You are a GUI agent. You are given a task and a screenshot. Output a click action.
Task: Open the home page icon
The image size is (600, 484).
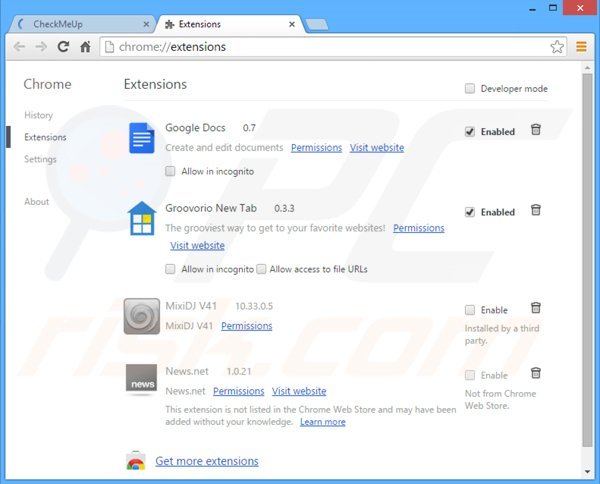pyautogui.click(x=85, y=47)
